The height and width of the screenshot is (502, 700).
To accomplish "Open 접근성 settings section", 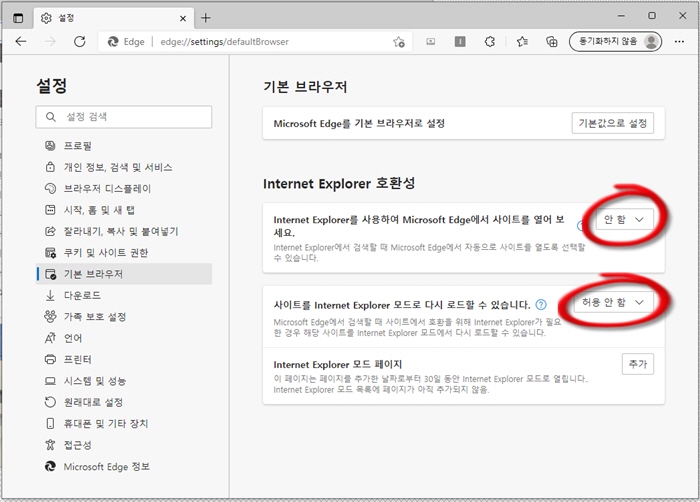I will (124, 445).
